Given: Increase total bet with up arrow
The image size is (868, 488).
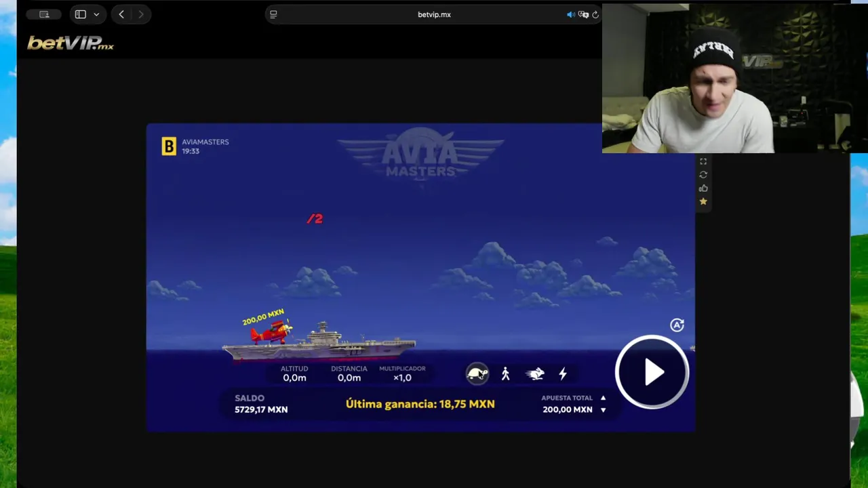Looking at the screenshot, I should [603, 398].
